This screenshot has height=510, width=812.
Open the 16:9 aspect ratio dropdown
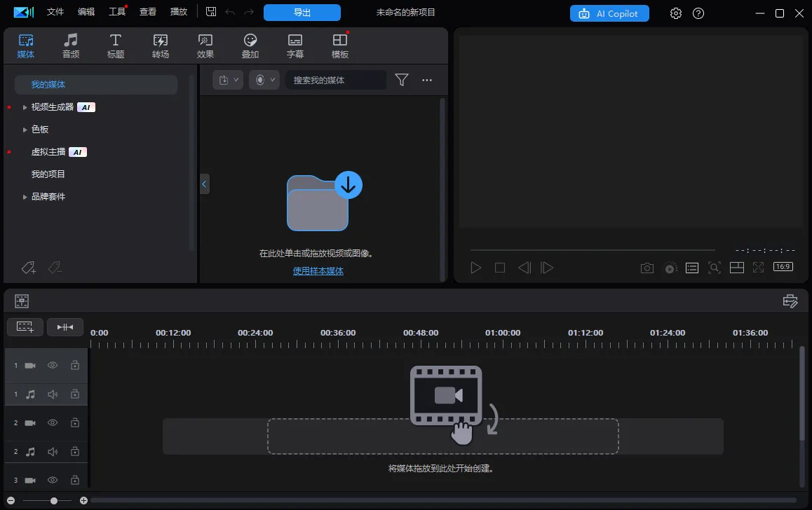click(783, 267)
